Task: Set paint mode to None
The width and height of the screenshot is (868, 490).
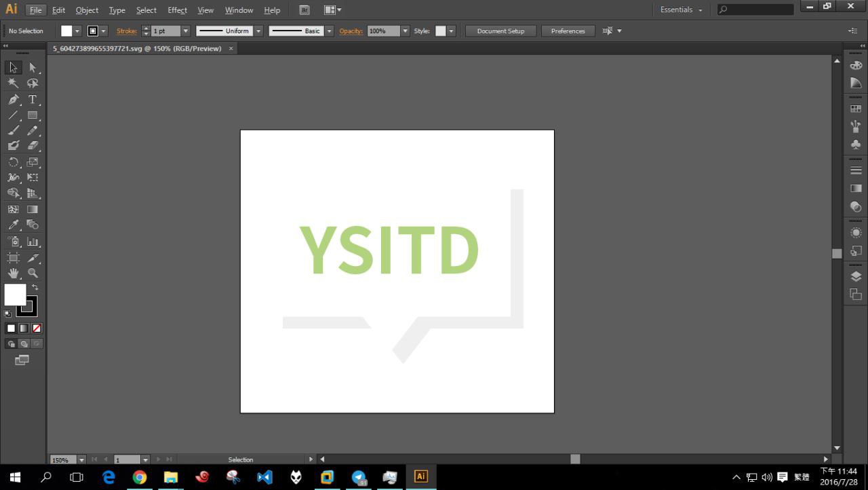Action: (37, 328)
